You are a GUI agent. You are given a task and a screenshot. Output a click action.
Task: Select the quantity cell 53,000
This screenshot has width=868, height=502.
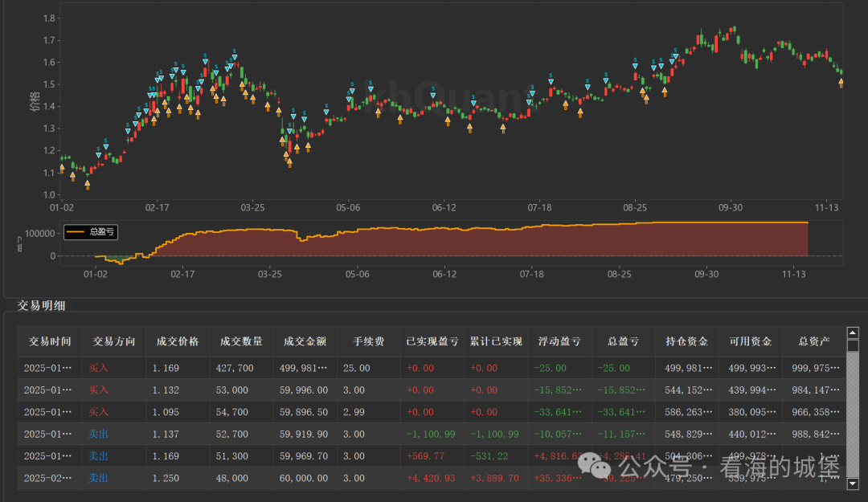(241, 390)
